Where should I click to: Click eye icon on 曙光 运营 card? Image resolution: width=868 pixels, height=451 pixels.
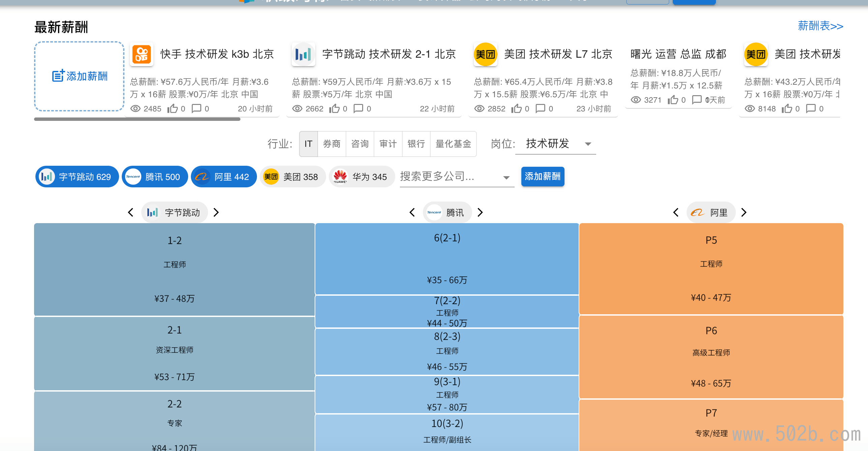[x=636, y=100]
